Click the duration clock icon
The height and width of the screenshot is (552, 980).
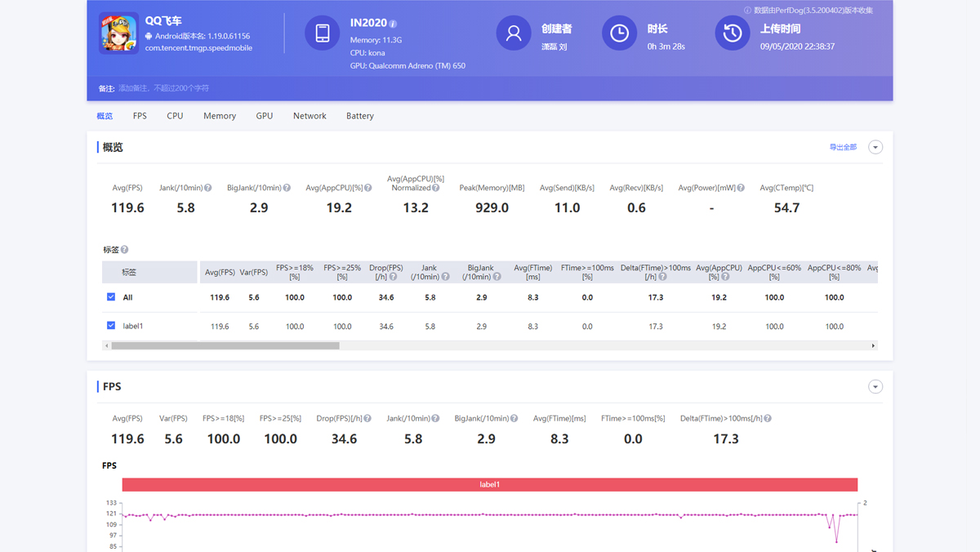619,33
